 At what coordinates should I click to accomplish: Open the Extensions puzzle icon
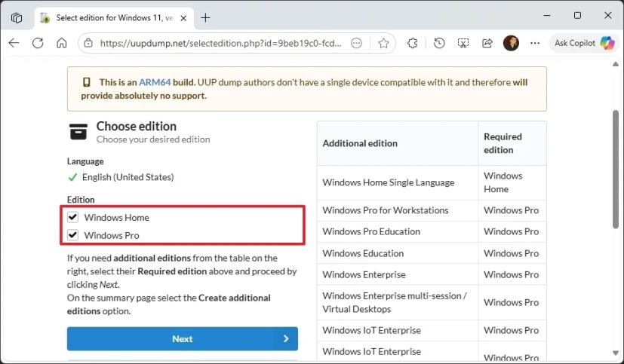click(x=413, y=43)
